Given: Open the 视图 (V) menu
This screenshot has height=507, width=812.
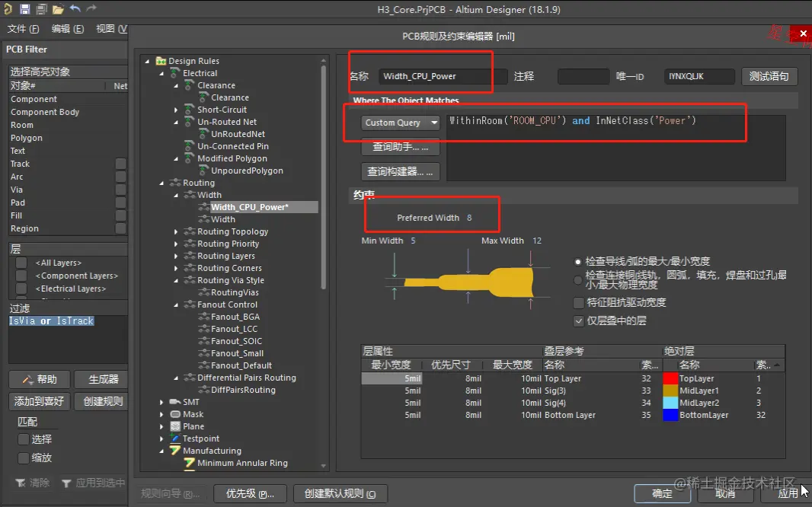Looking at the screenshot, I should (111, 29).
